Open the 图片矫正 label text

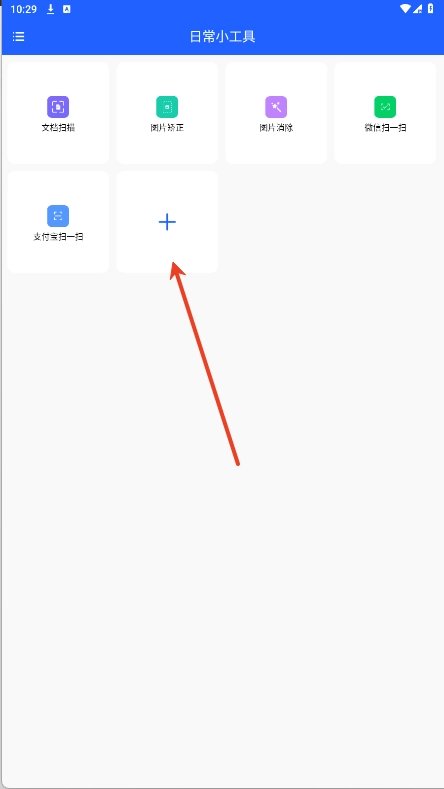167,128
